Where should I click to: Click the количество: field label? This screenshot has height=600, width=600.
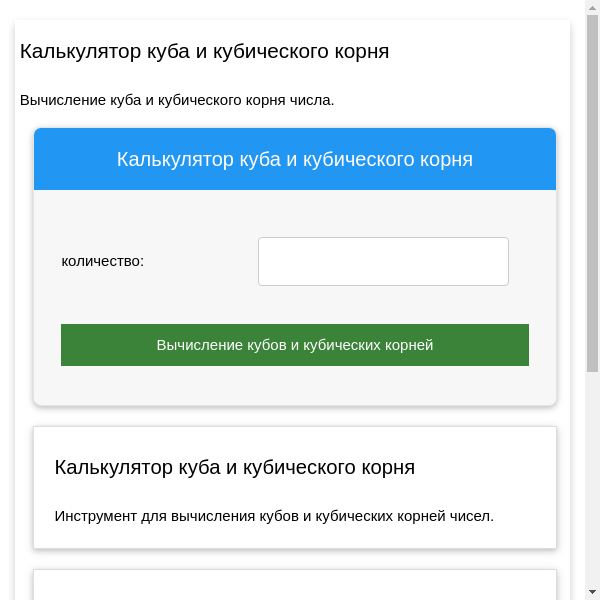click(x=103, y=261)
